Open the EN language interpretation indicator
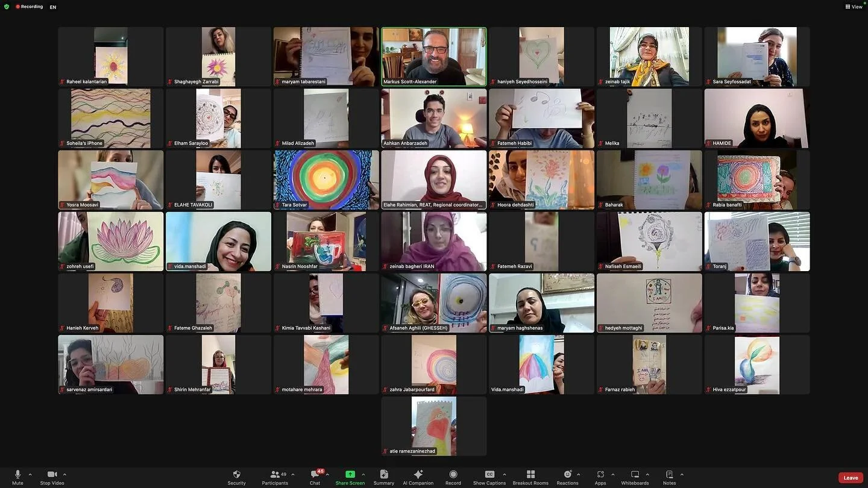Image resolution: width=868 pixels, height=488 pixels. 52,7
